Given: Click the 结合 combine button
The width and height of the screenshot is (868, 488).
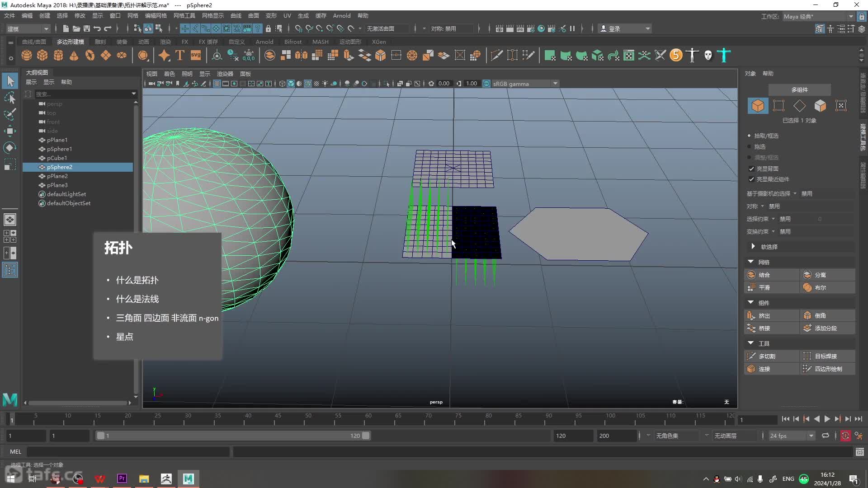Looking at the screenshot, I should tap(772, 275).
